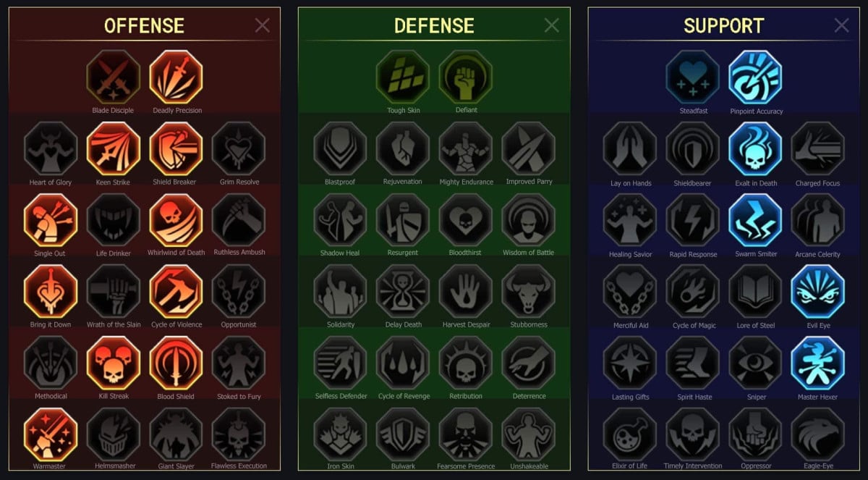Viewport: 868px width, 480px height.
Task: Close the Defense mastery panel
Action: click(552, 25)
